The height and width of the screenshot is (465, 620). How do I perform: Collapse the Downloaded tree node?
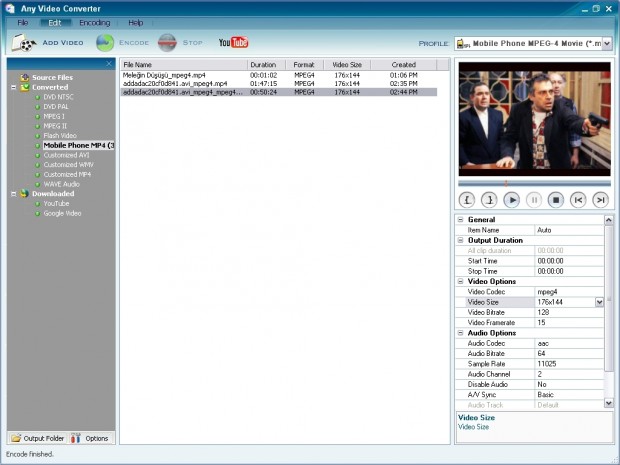click(x=13, y=194)
